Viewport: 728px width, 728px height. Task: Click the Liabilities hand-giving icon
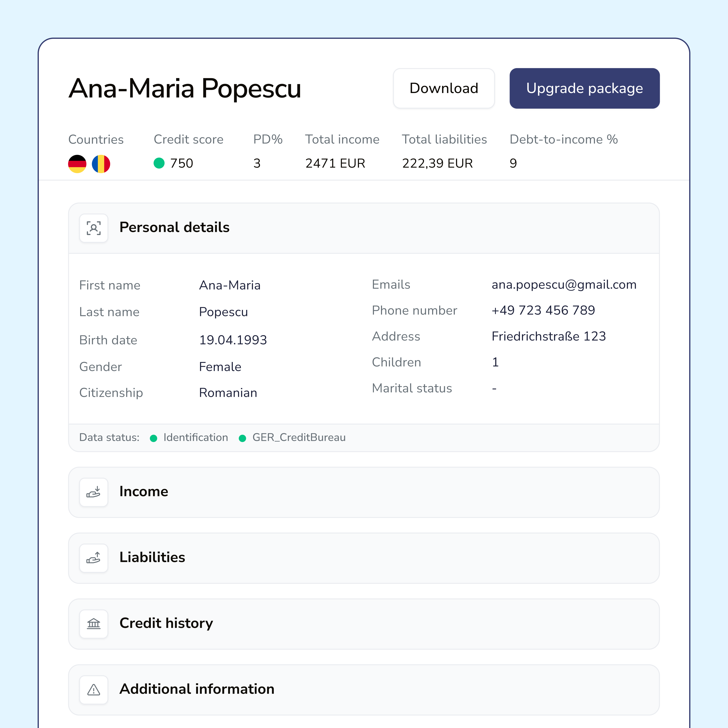coord(93,558)
